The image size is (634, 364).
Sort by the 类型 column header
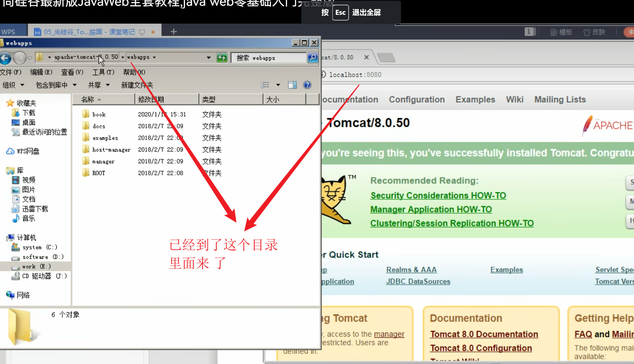231,99
